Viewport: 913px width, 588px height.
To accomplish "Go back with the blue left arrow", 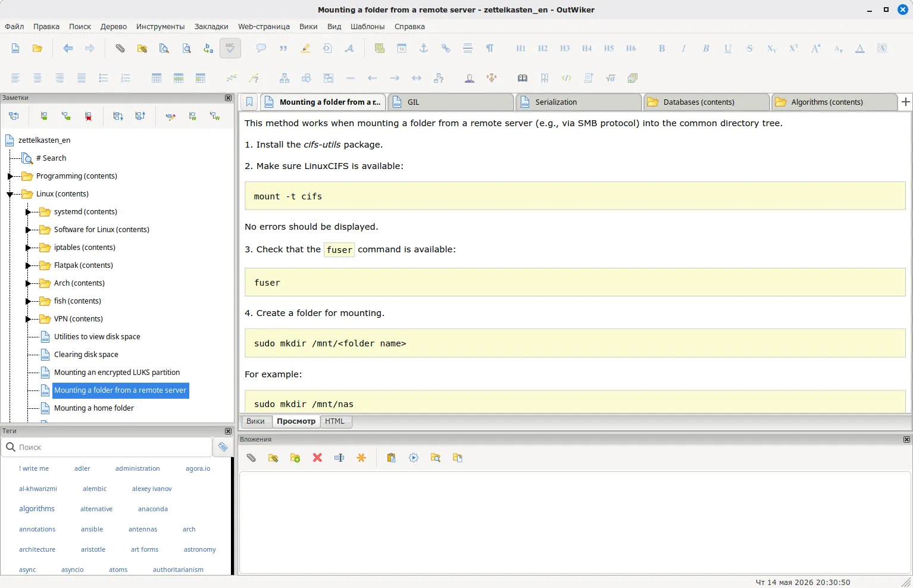I will coord(68,48).
